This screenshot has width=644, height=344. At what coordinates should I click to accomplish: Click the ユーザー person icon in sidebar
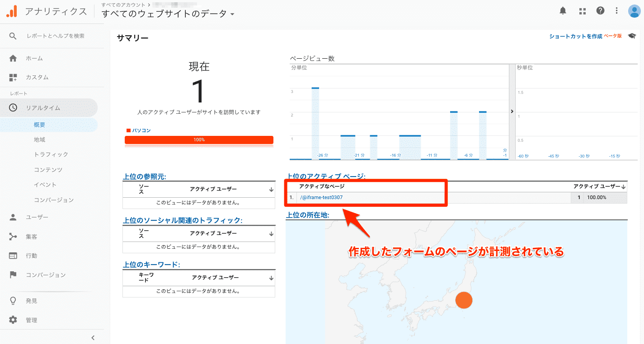(x=12, y=217)
